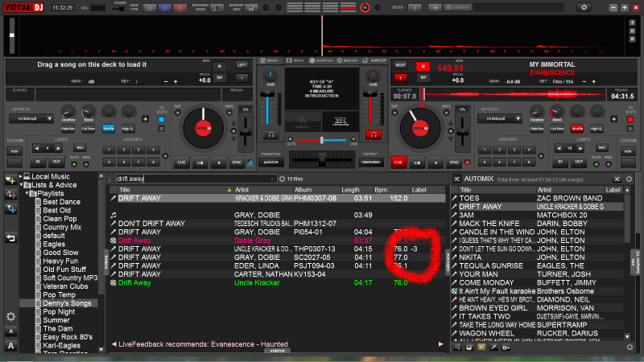The width and height of the screenshot is (644, 362).
Task: Switch to VIDEO tab
Action: pyautogui.click(x=295, y=60)
